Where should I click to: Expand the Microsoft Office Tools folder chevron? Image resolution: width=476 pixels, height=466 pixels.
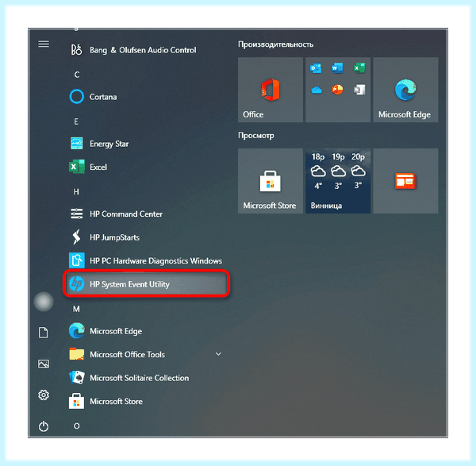pyautogui.click(x=219, y=354)
